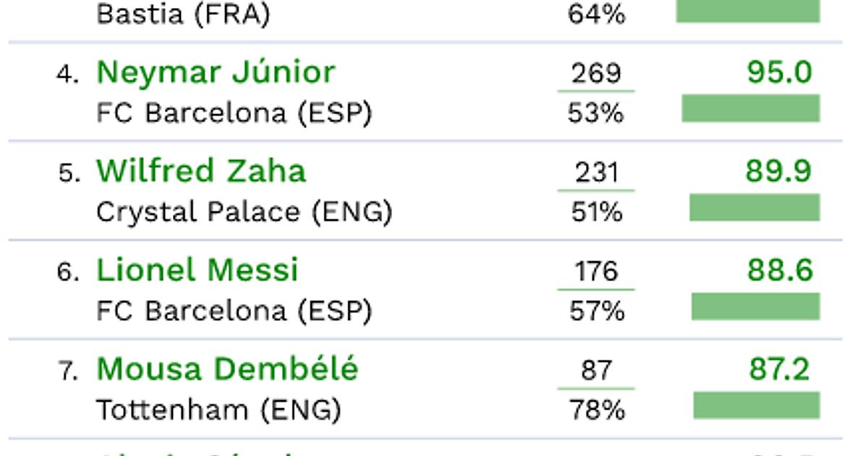Click the green bar under 88.6
This screenshot has height=456, width=868.
click(755, 306)
